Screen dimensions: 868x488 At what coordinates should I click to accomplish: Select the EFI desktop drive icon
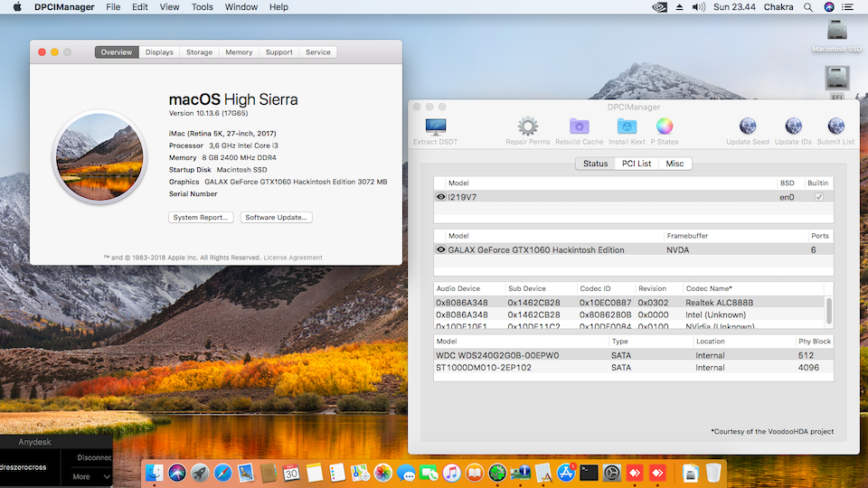point(836,78)
